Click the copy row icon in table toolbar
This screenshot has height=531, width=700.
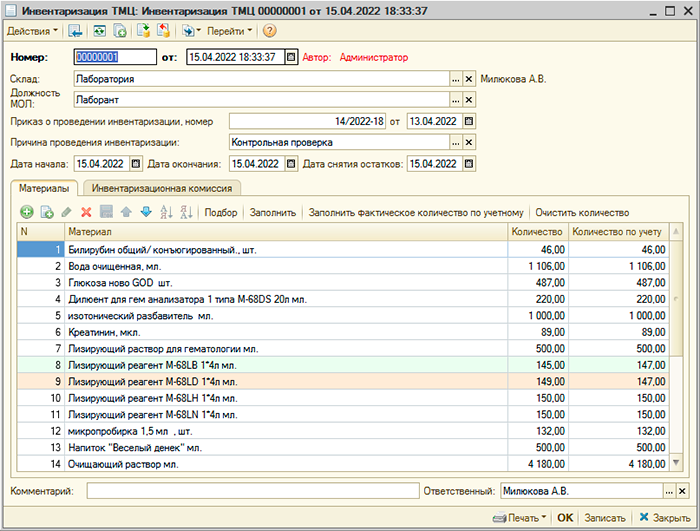pyautogui.click(x=46, y=212)
